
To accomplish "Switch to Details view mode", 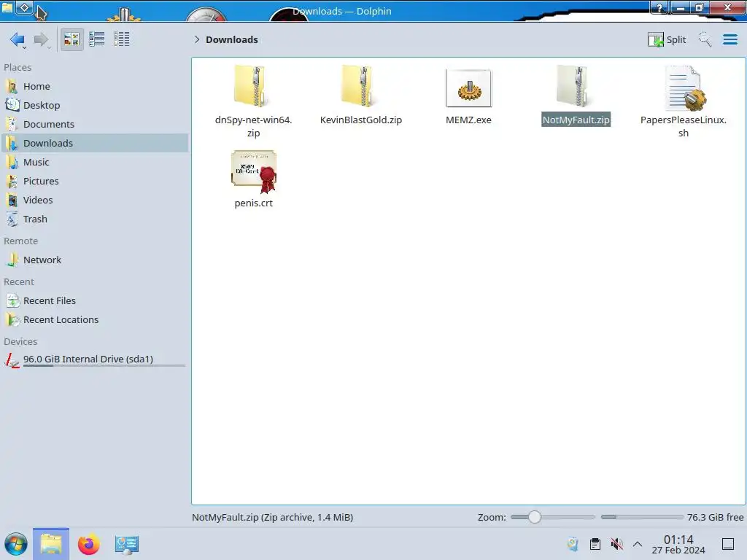I will click(x=122, y=39).
